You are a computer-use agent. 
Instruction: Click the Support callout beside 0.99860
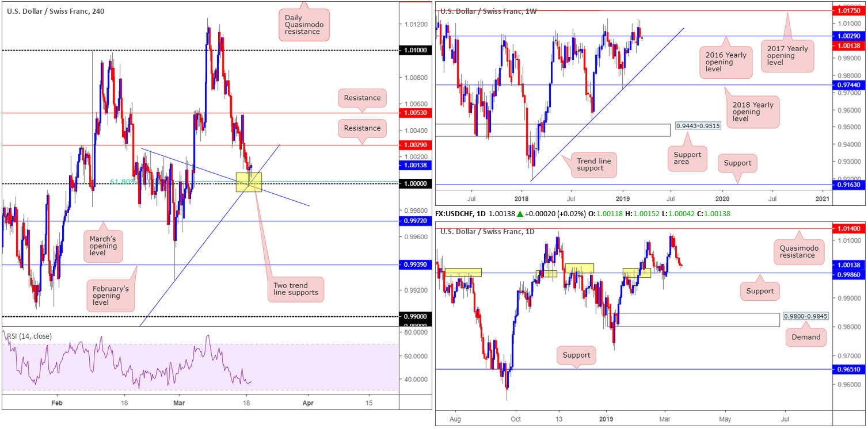coord(760,291)
